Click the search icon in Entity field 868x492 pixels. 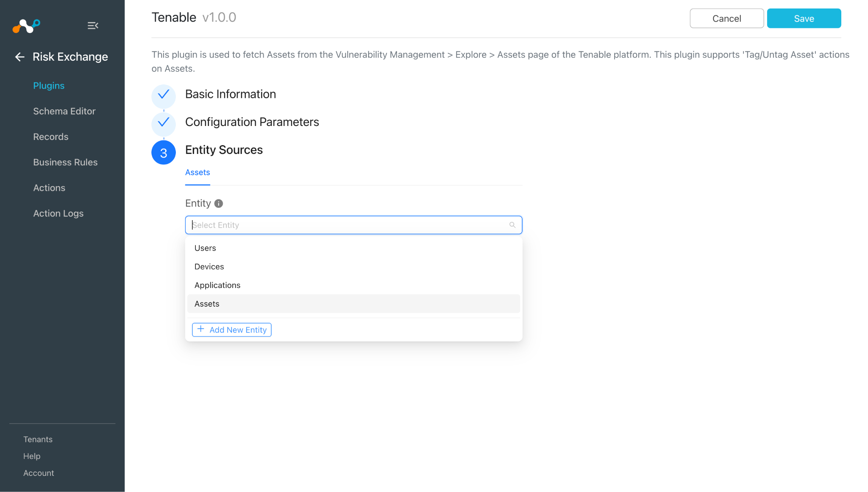pyautogui.click(x=512, y=225)
